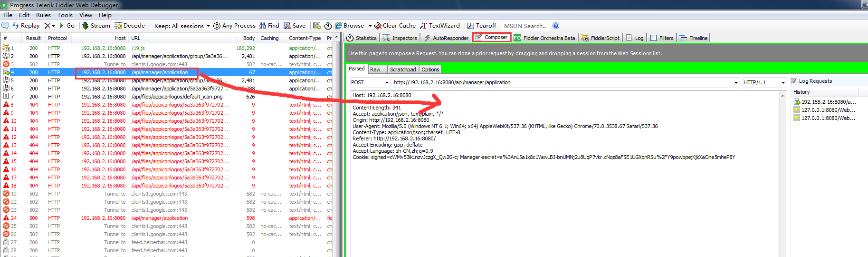Open the View menu

pyautogui.click(x=86, y=15)
